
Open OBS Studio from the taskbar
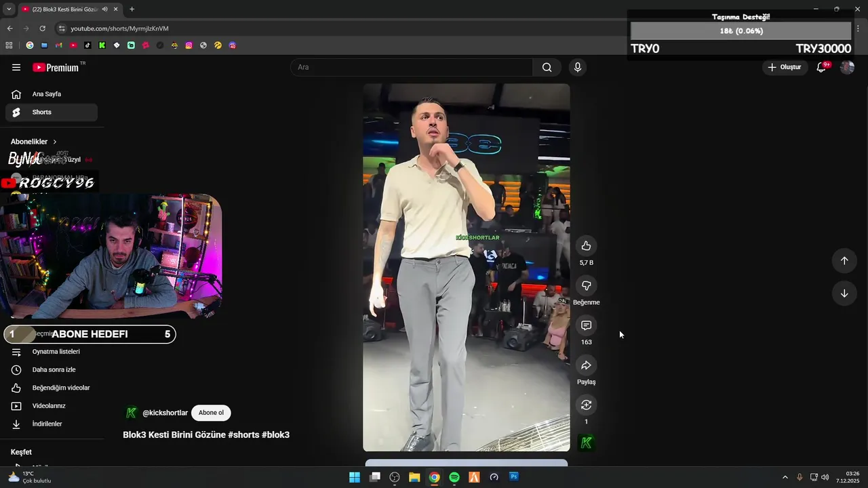(395, 477)
